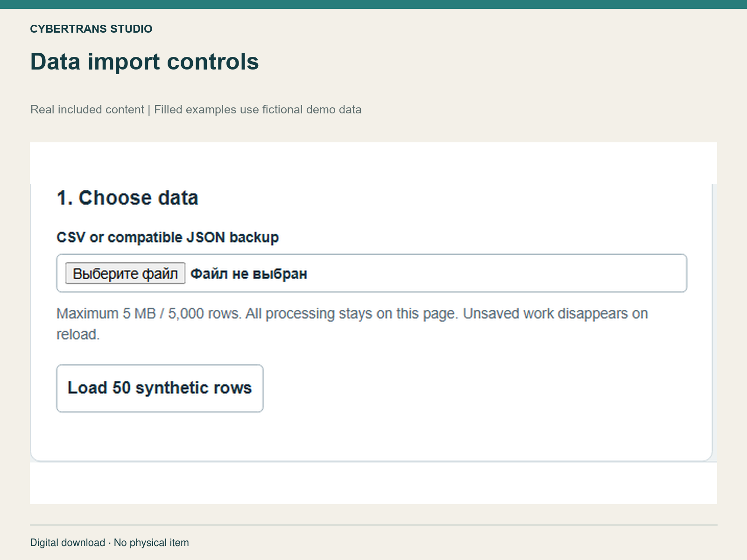Click the 'Выберите файл' file chooser button
Screen dimensions: 747x560
(125, 273)
